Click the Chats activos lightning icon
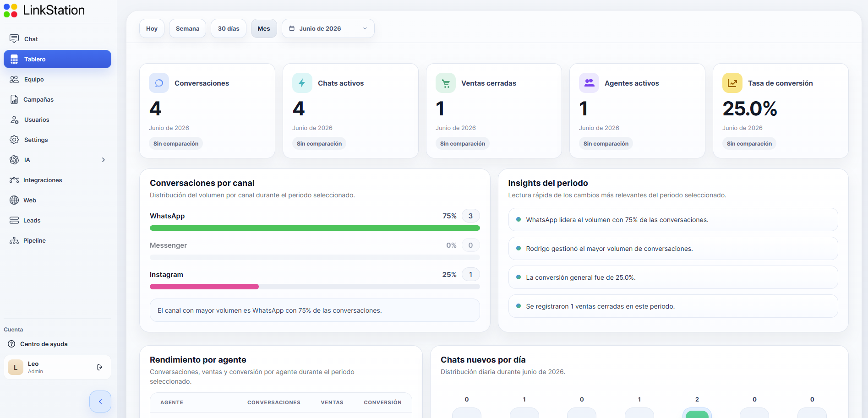The image size is (868, 418). click(302, 83)
